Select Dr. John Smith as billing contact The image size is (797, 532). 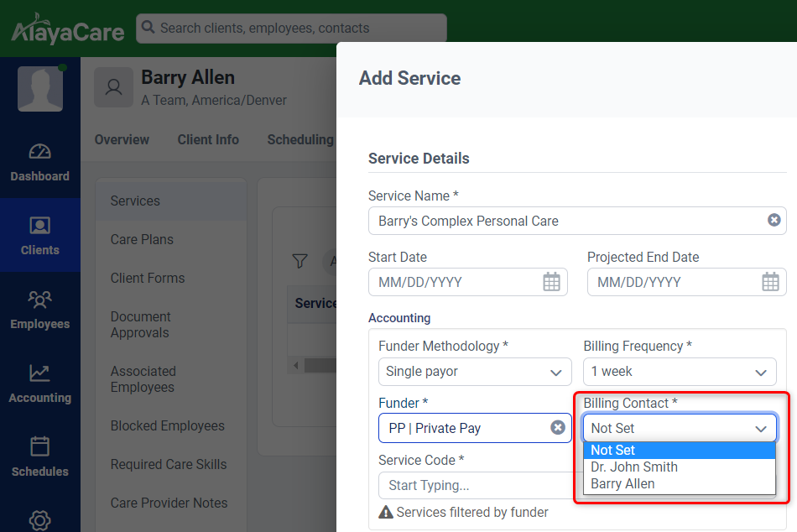click(634, 467)
